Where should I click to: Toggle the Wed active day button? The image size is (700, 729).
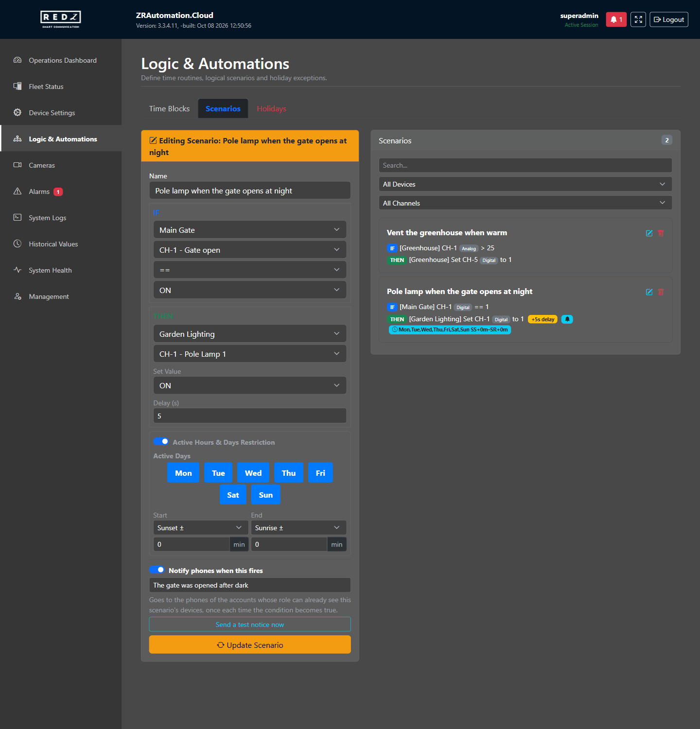(x=253, y=473)
